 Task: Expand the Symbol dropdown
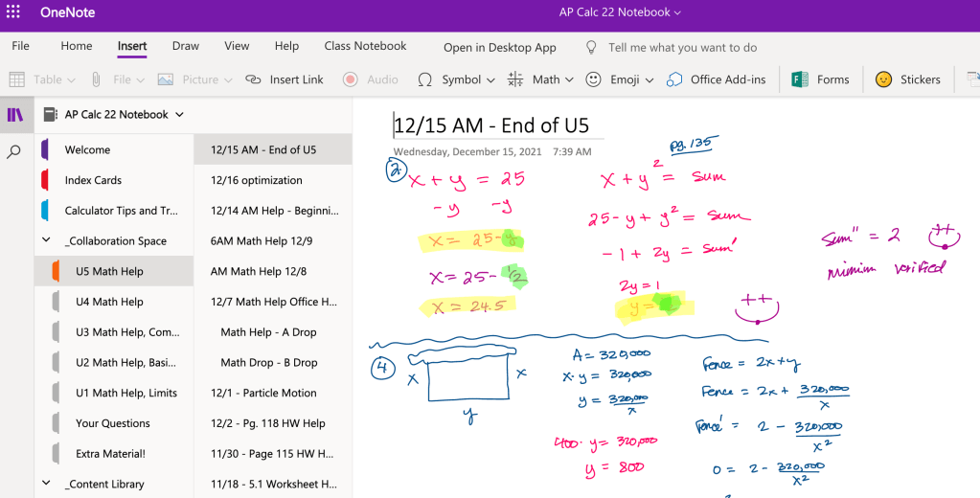point(490,79)
